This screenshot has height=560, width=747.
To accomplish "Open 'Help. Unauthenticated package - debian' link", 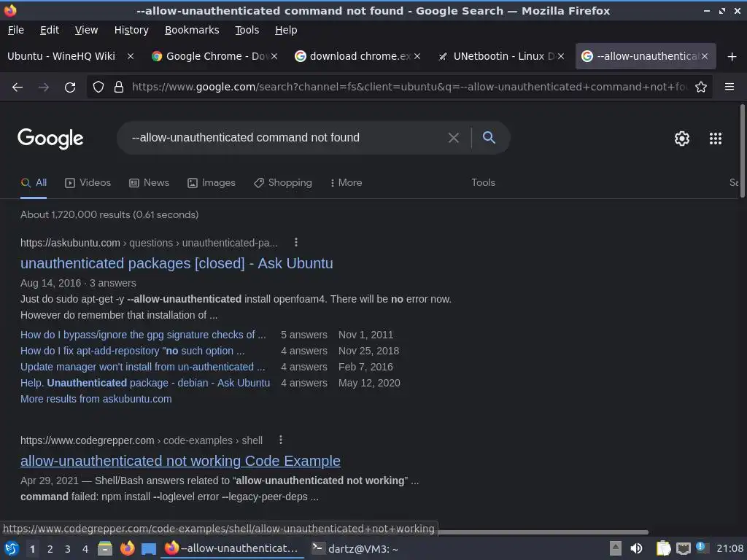I will coord(145,384).
